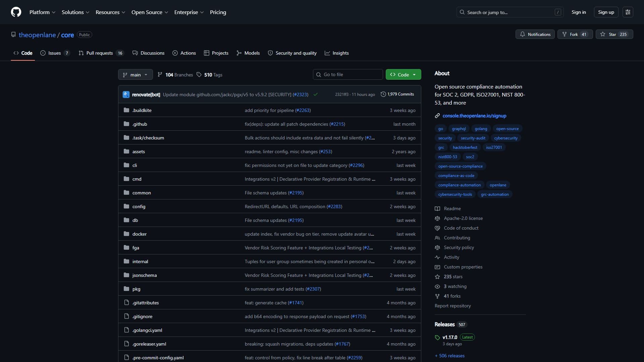Click the .gitattributes file icon
644x362 pixels.
point(126,303)
